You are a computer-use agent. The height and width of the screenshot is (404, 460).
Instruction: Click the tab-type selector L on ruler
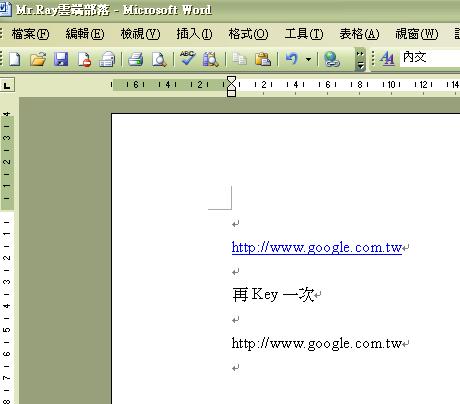(x=7, y=85)
